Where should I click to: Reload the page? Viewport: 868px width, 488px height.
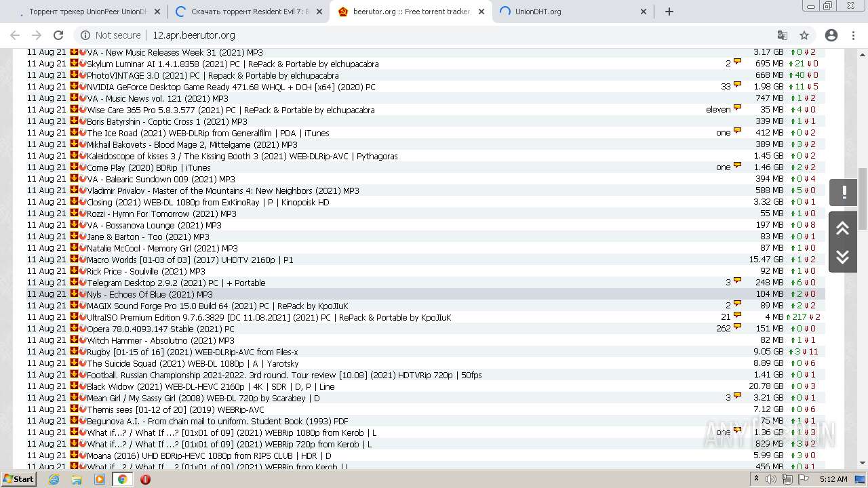[x=58, y=35]
